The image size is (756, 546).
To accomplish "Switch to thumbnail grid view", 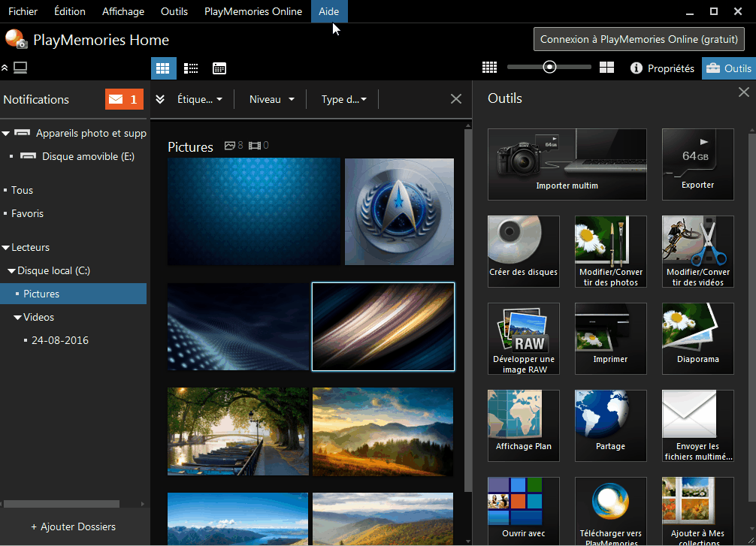I will coord(162,68).
